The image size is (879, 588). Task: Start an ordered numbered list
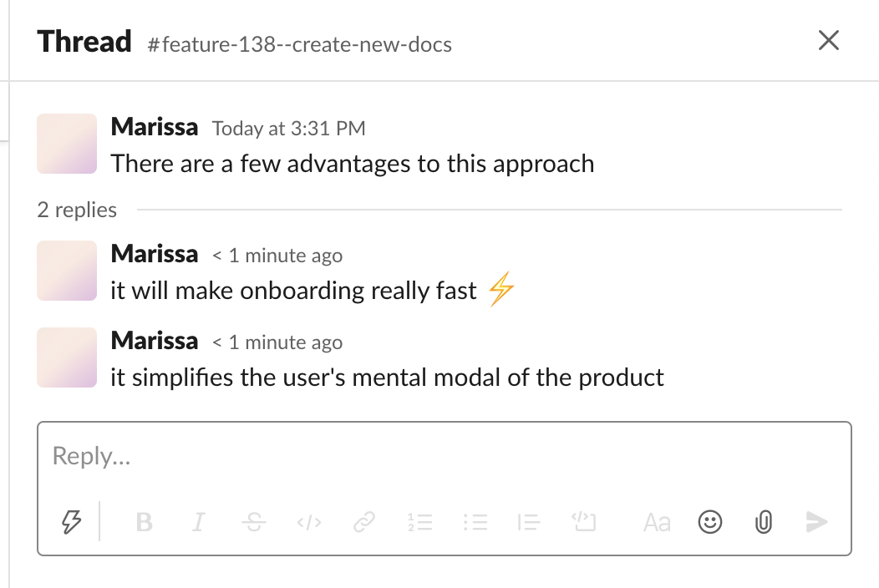point(419,522)
